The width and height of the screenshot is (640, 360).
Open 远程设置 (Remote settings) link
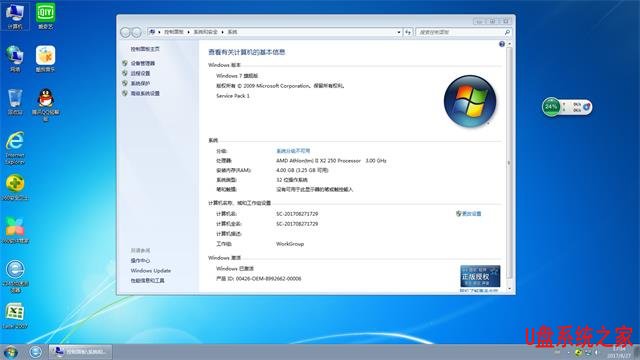click(x=140, y=73)
